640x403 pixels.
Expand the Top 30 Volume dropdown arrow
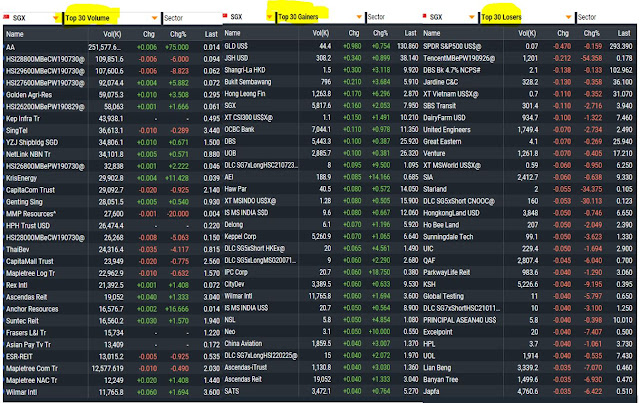pyautogui.click(x=154, y=18)
